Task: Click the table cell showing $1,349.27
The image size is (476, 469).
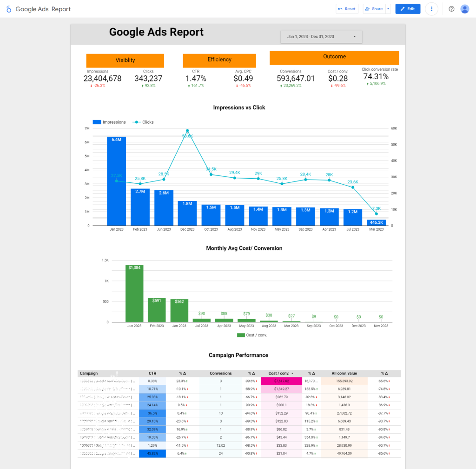Action: pyautogui.click(x=281, y=389)
